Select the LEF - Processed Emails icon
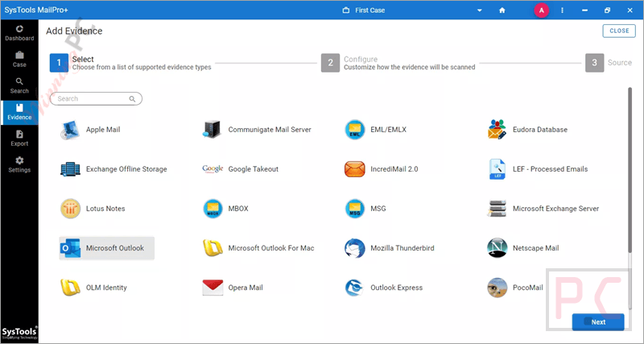The height and width of the screenshot is (344, 644). tap(497, 169)
